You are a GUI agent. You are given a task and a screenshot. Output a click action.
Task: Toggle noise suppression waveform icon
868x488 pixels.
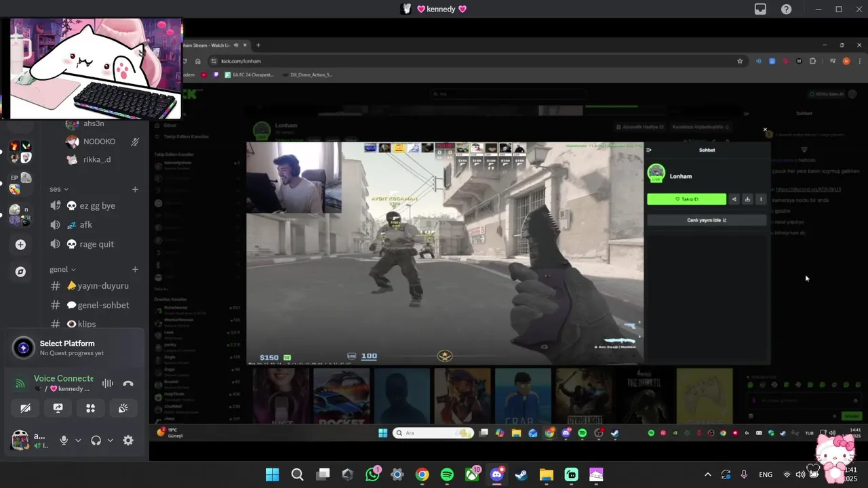(x=107, y=384)
